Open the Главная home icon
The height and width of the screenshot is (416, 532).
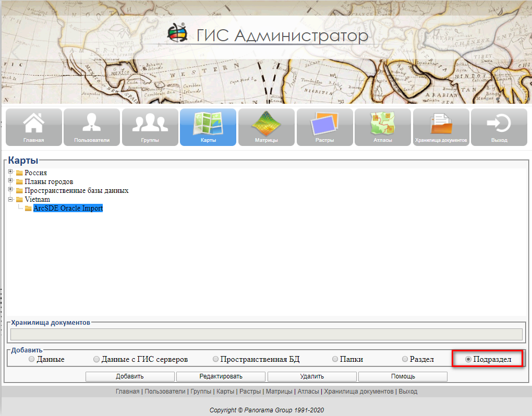34,127
